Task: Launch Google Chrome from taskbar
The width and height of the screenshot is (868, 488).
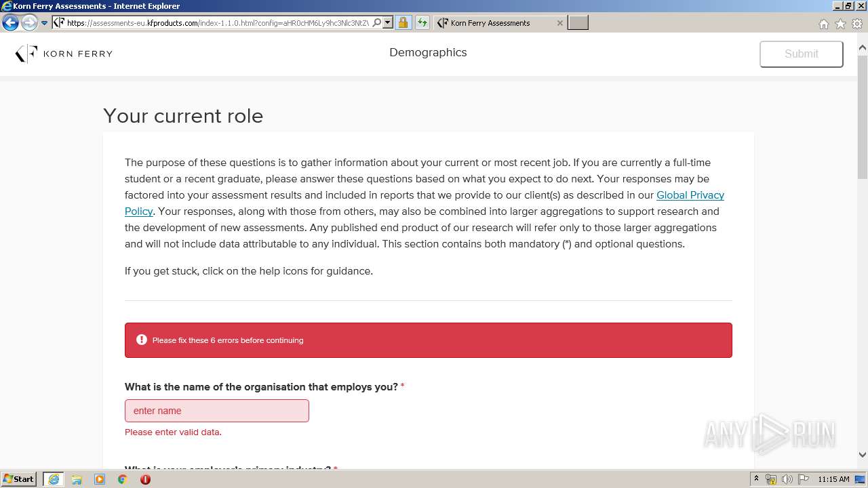Action: coord(122,479)
